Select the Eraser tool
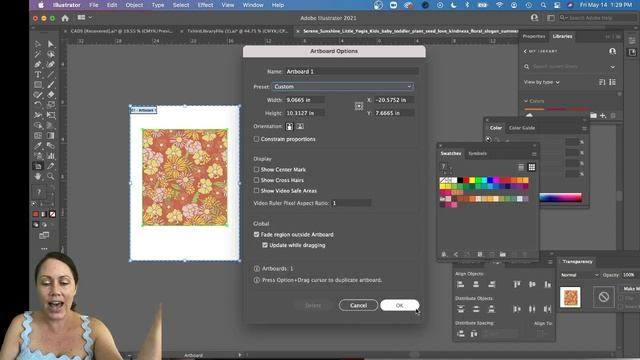 tap(51, 95)
